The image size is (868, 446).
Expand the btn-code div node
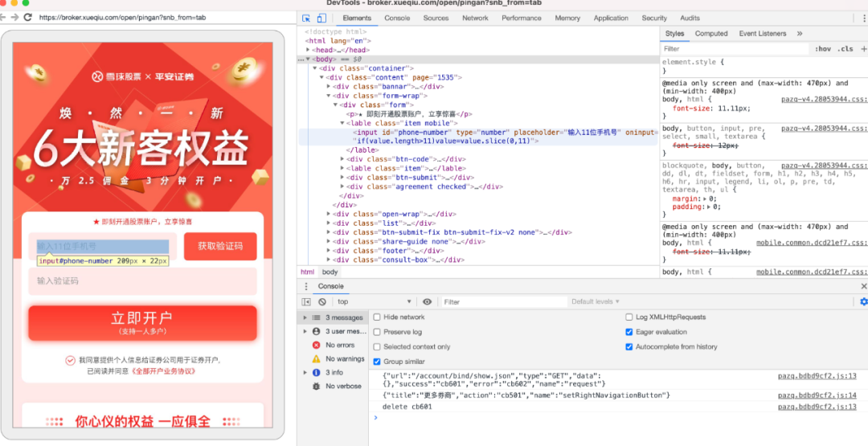click(x=342, y=159)
